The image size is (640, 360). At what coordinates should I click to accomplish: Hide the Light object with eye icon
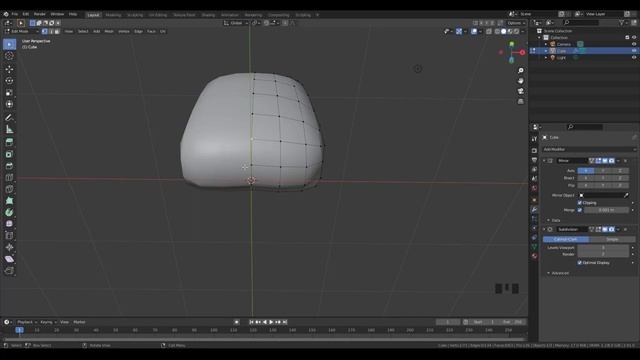coord(634,58)
